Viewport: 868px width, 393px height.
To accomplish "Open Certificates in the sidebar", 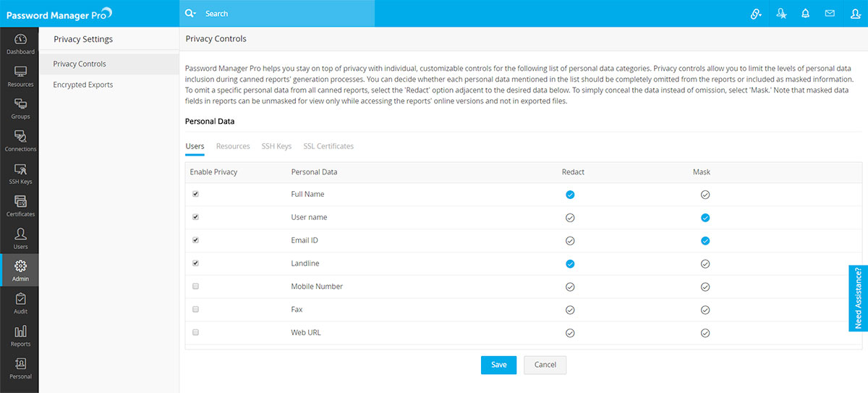I will click(x=20, y=206).
